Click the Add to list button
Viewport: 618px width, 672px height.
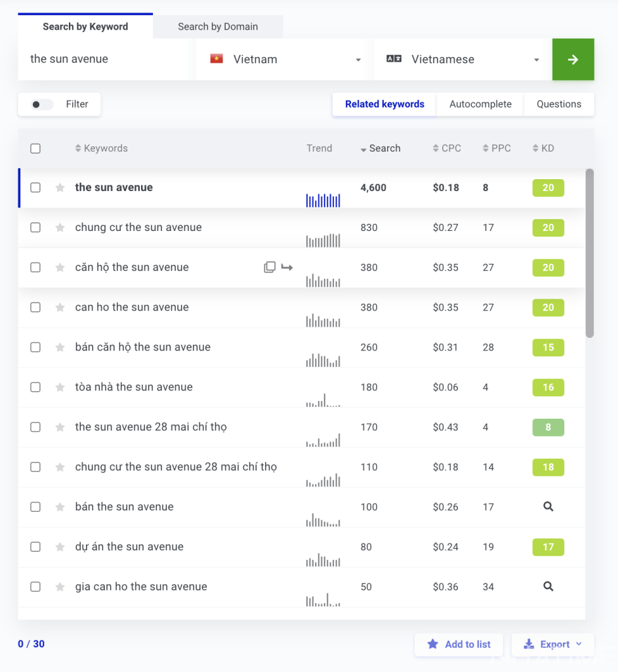tap(459, 644)
